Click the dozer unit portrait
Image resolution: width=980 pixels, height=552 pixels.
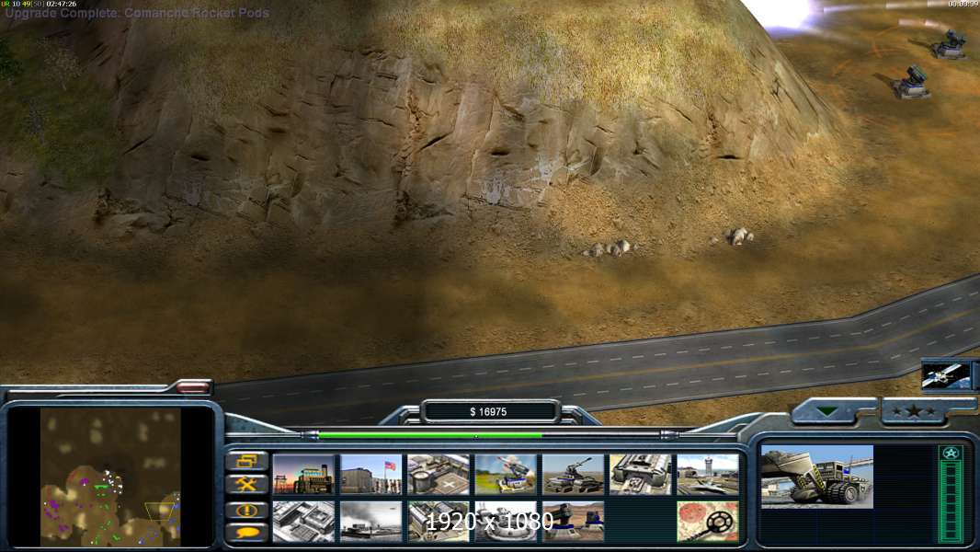(817, 477)
